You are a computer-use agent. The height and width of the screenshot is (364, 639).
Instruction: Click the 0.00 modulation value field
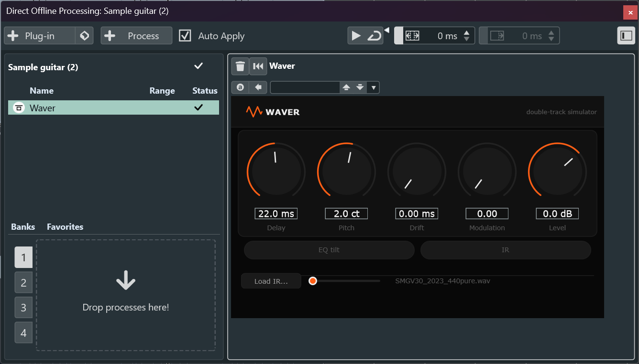487,214
